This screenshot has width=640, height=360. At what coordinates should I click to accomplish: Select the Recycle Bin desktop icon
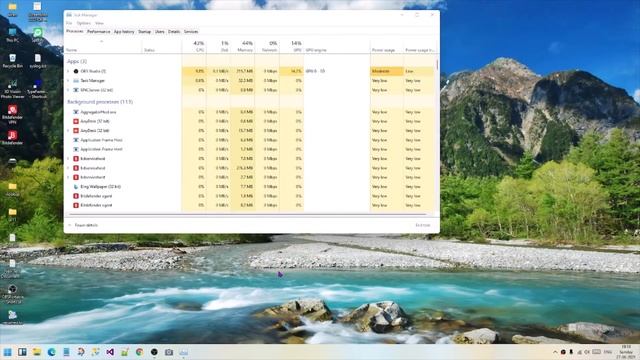[12, 61]
